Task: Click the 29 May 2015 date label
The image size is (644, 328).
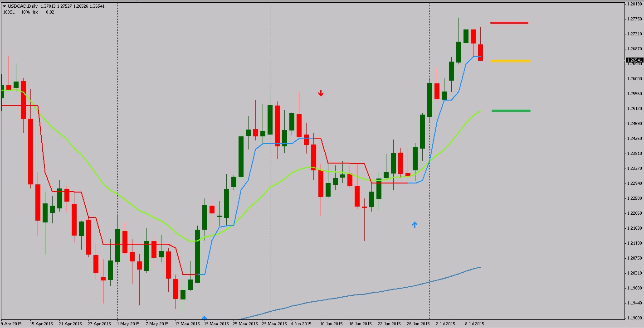Action: pyautogui.click(x=274, y=324)
